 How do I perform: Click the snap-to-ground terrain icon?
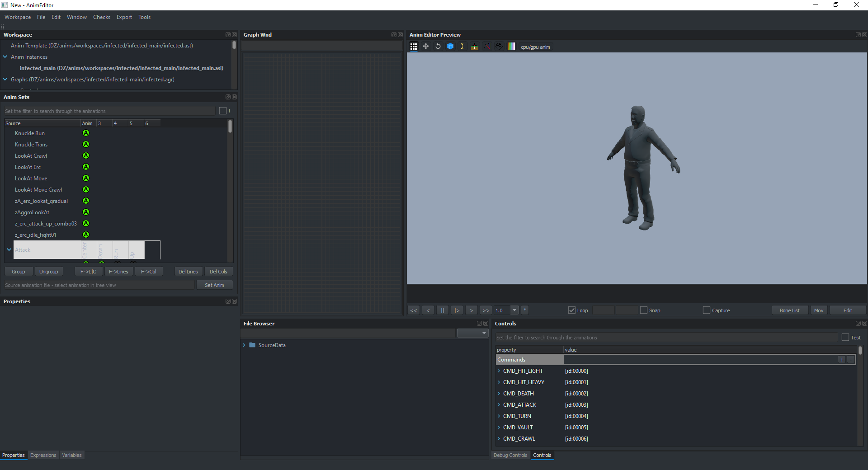(474, 47)
